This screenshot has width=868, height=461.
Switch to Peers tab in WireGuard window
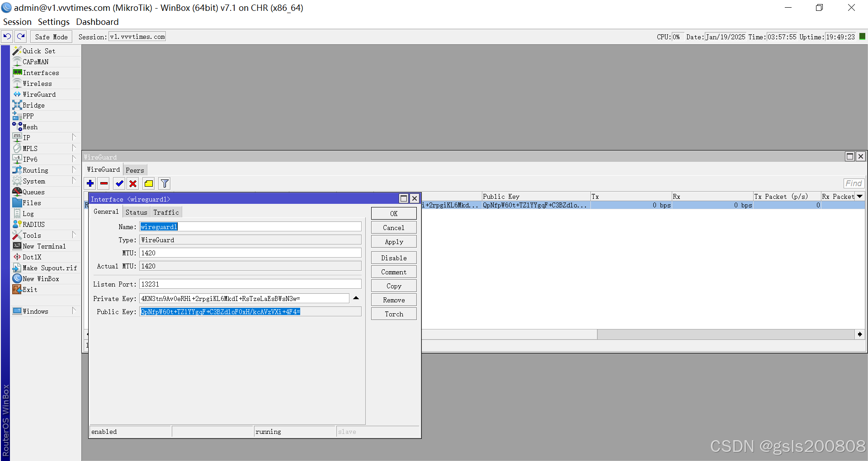[x=135, y=170]
